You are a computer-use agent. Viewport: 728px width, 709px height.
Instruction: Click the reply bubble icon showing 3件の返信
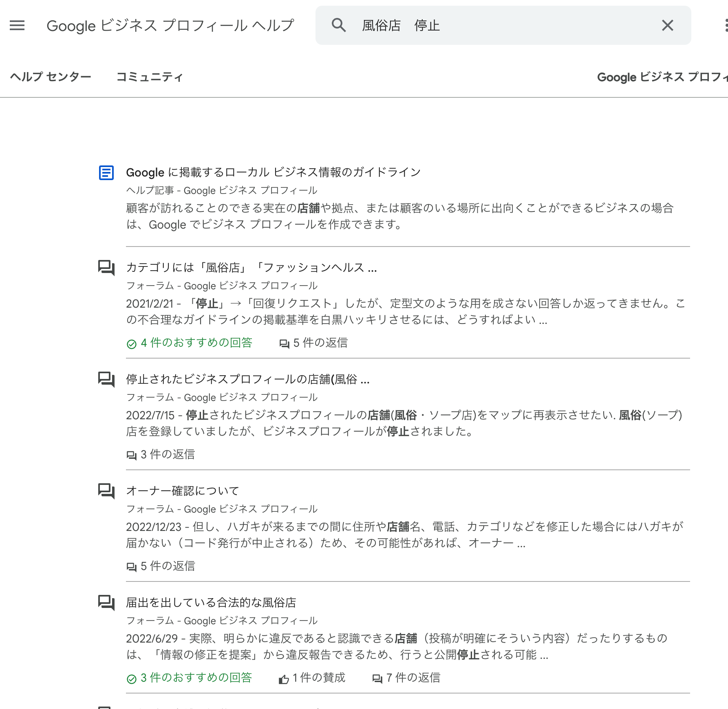click(131, 455)
